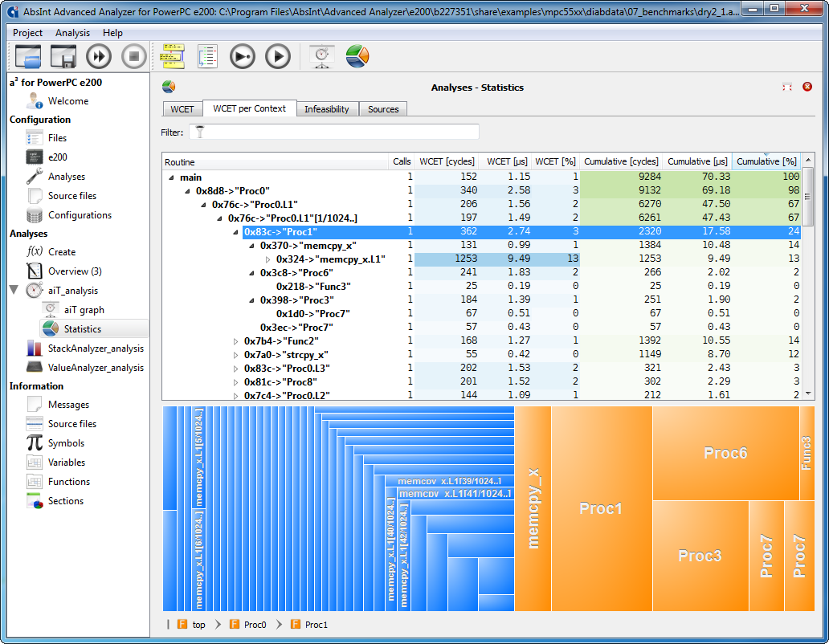Image resolution: width=829 pixels, height=644 pixels.
Task: Stop running analysis toolbar button
Action: tap(134, 56)
